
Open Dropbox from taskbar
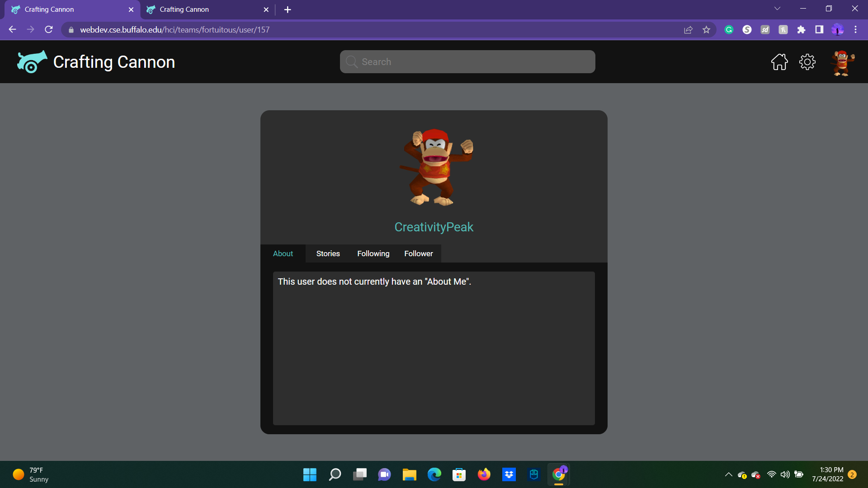(x=509, y=474)
